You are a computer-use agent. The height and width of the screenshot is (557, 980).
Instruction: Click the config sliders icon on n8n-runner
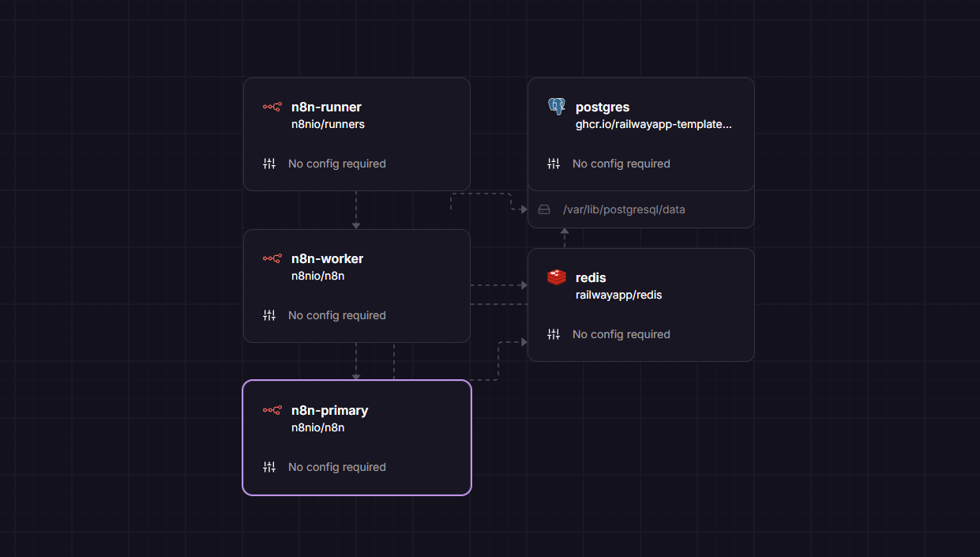(269, 164)
